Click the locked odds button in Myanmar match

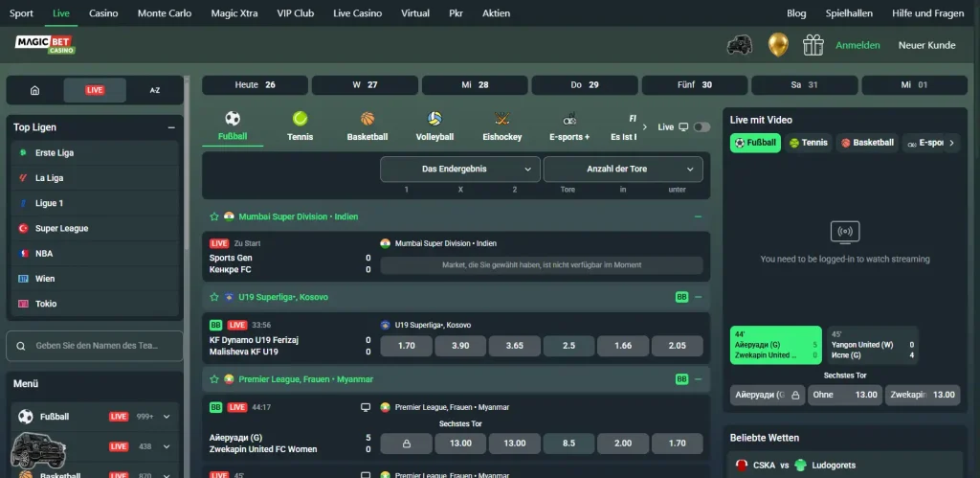click(406, 444)
